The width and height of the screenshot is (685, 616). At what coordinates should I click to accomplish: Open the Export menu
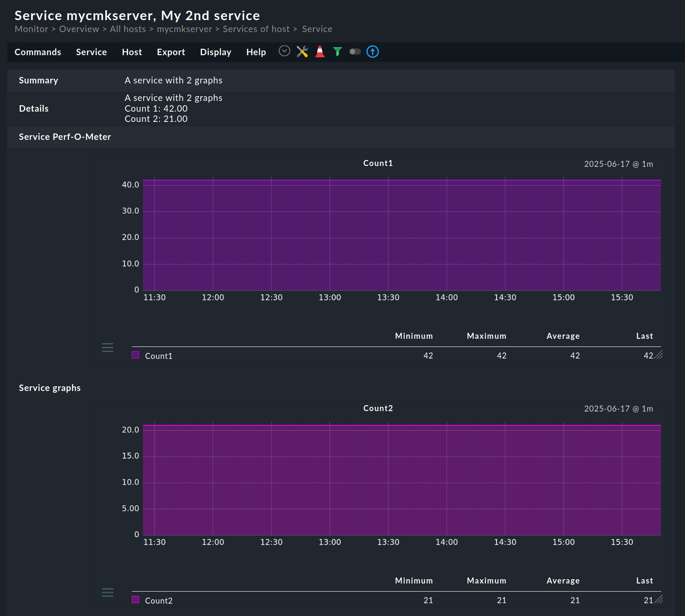click(x=171, y=52)
